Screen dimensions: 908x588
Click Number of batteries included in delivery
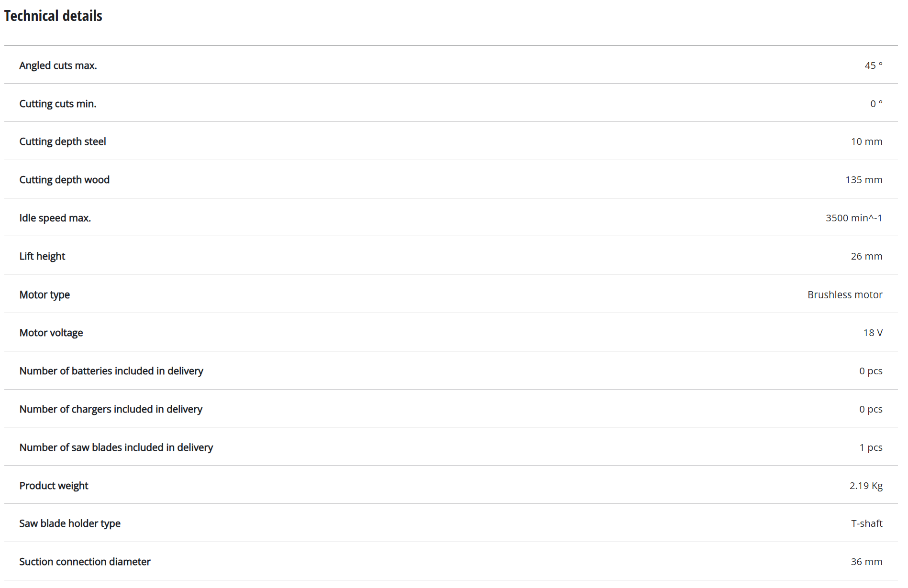pos(111,371)
